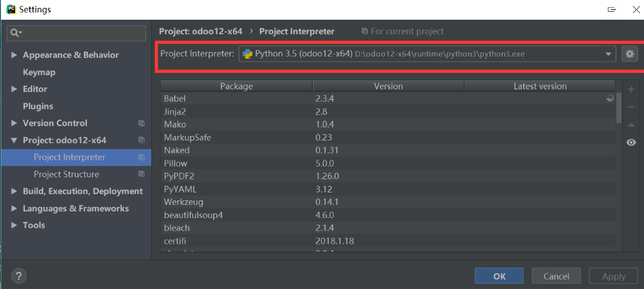Select the Jinja2 package row
Screen dimensions: 644x289
coord(388,112)
